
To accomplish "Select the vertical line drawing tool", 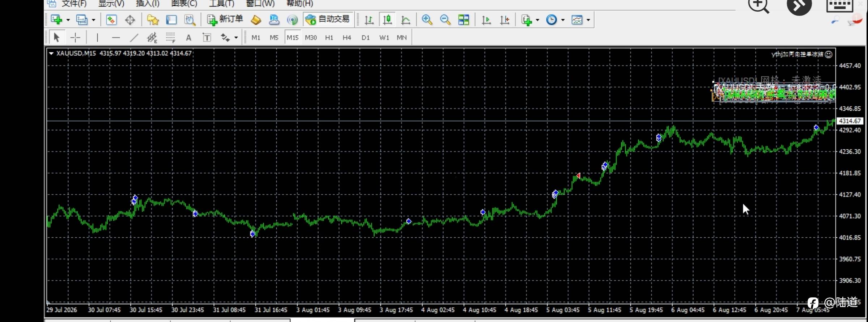I will coord(97,37).
